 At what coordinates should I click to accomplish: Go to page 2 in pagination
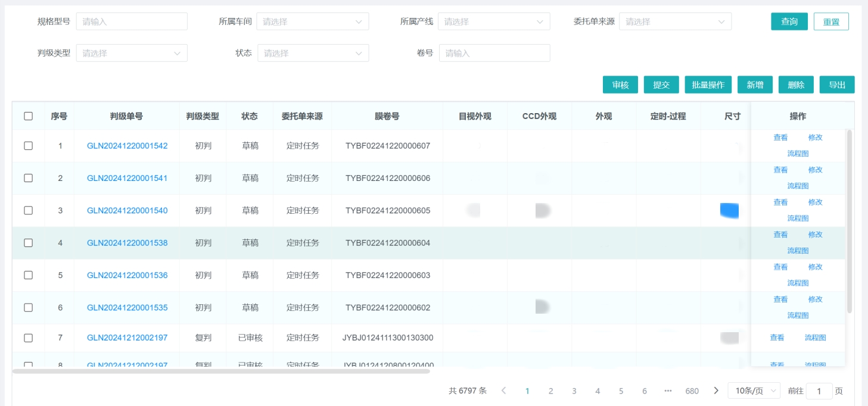[550, 391]
